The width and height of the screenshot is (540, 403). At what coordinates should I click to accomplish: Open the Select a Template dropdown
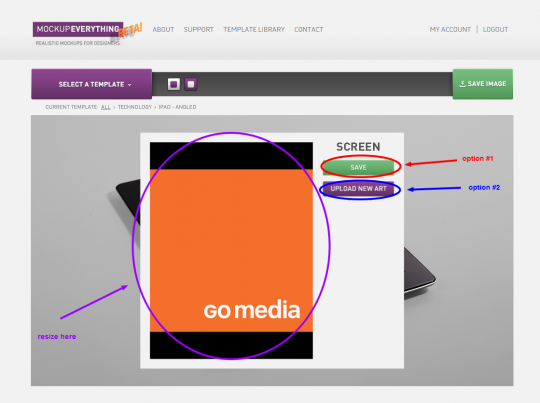point(92,84)
